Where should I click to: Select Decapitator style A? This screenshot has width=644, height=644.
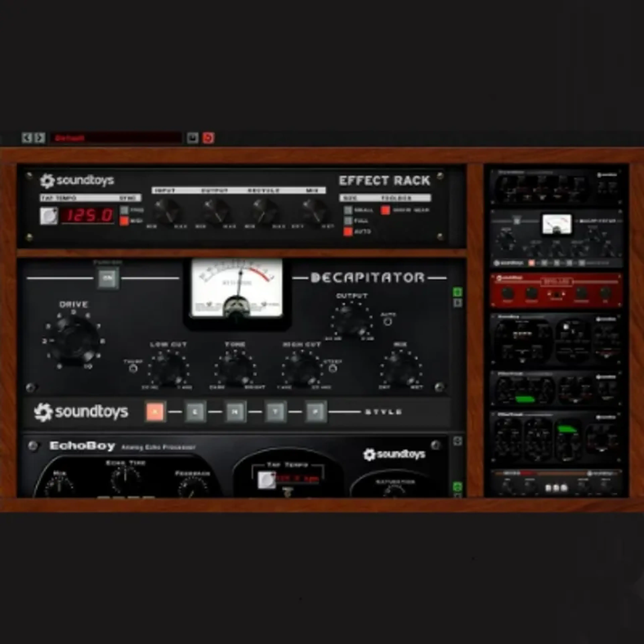[155, 412]
